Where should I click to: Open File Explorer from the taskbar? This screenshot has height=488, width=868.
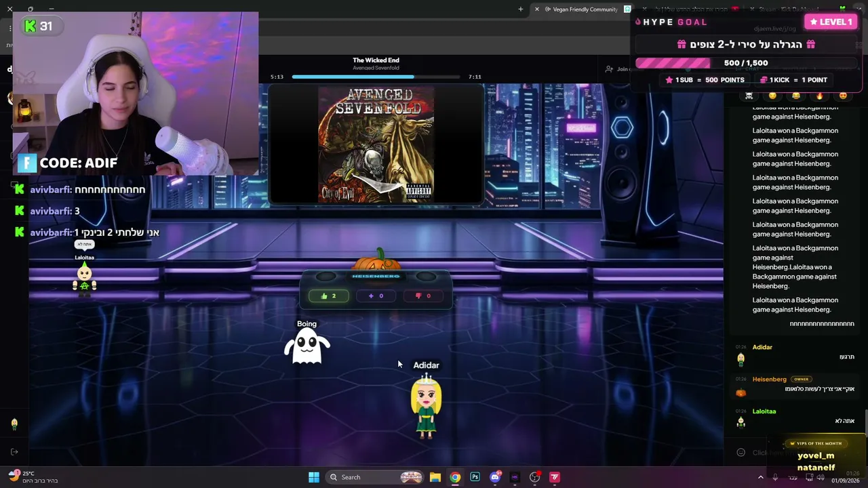pyautogui.click(x=435, y=477)
